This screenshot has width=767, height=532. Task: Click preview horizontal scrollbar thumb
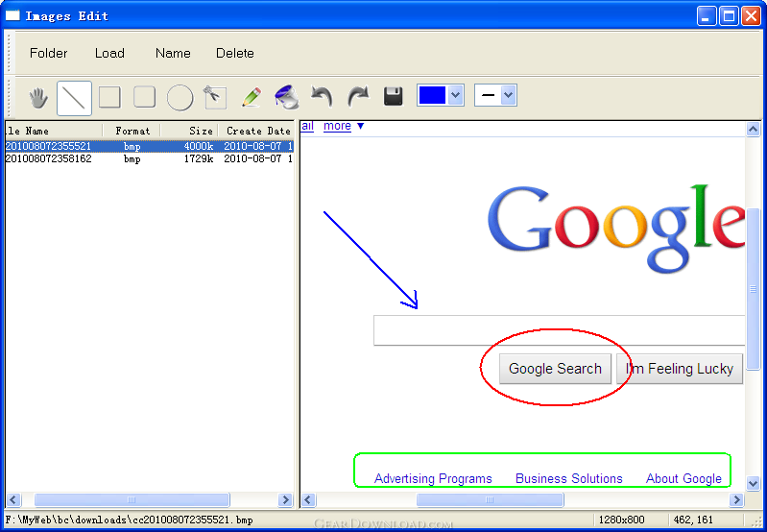(x=490, y=499)
